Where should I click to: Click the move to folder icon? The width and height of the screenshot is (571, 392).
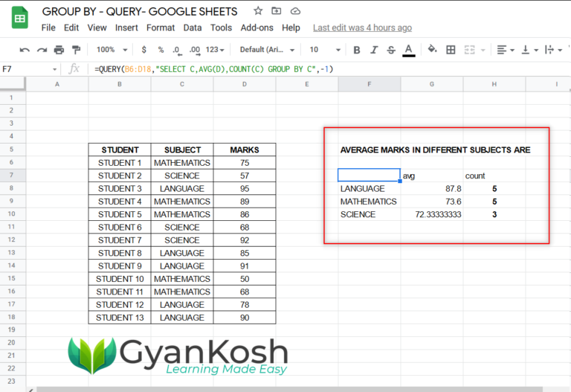click(277, 11)
